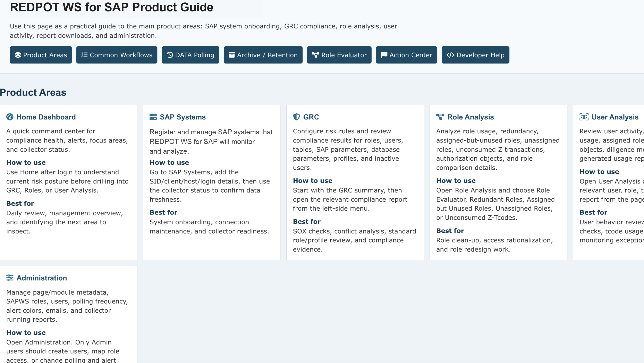
Task: Select the Role Analysis card title
Action: click(x=471, y=117)
